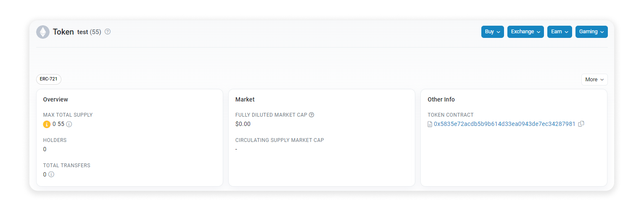
Task: Click the help icon beside test (55)
Action: 108,32
